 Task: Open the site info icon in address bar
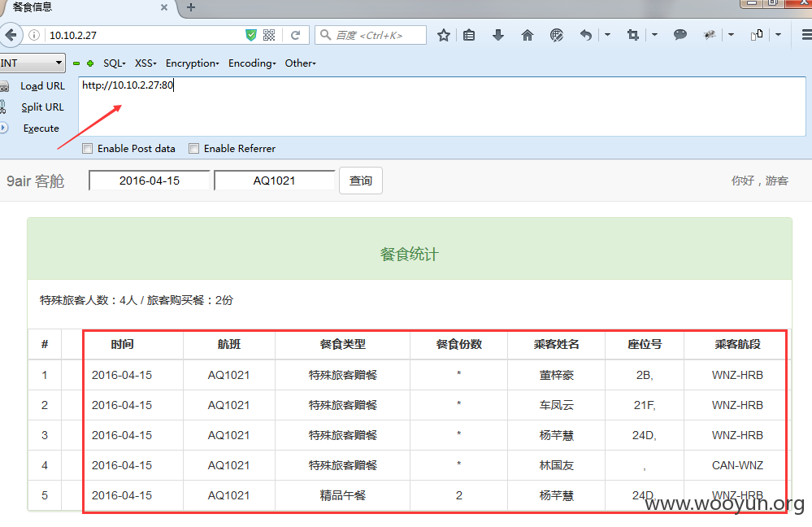[34, 35]
